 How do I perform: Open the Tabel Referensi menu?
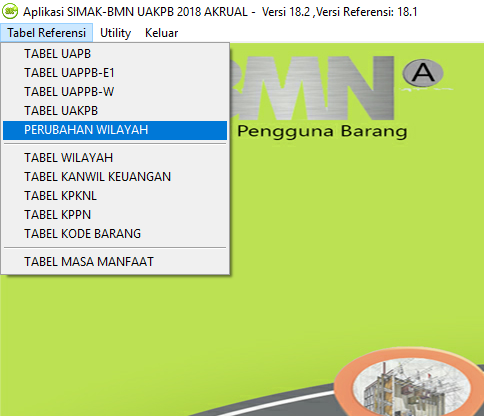(46, 33)
